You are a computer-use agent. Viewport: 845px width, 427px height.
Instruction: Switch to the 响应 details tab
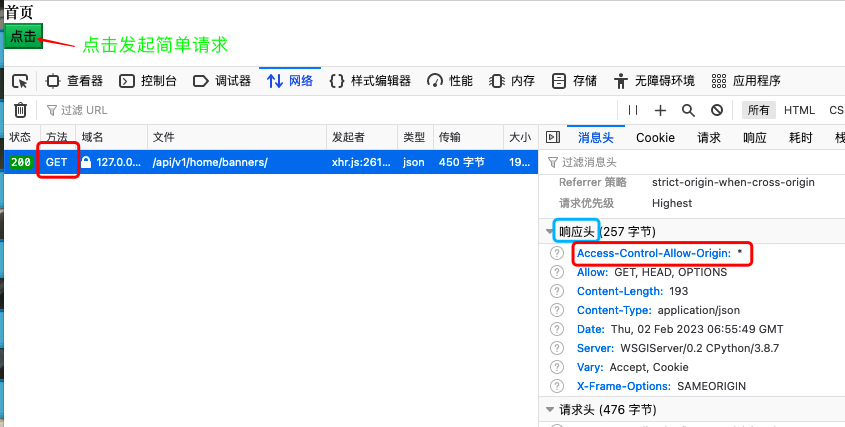756,137
